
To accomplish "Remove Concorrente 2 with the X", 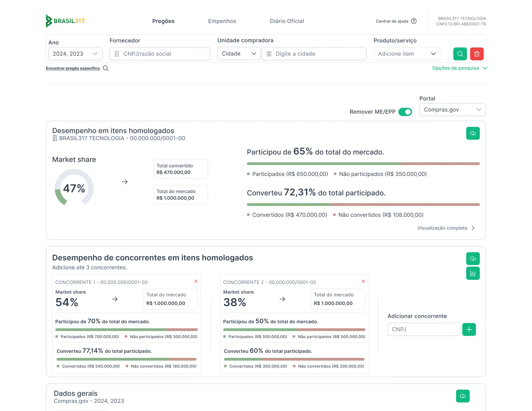I will 363,281.
